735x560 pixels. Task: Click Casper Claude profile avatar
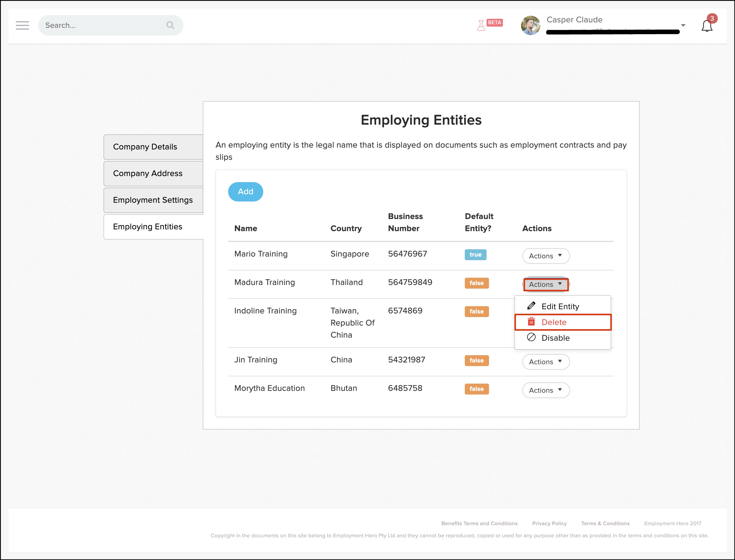[530, 25]
